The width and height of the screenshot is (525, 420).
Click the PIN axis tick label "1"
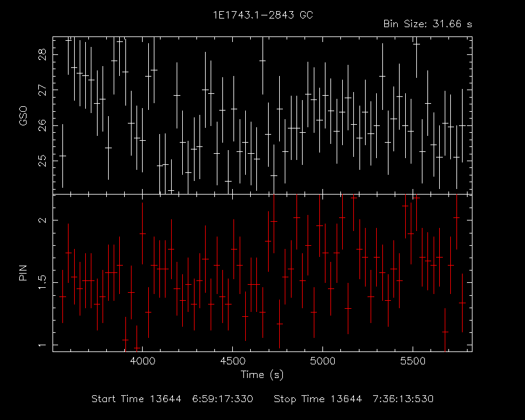tap(43, 345)
